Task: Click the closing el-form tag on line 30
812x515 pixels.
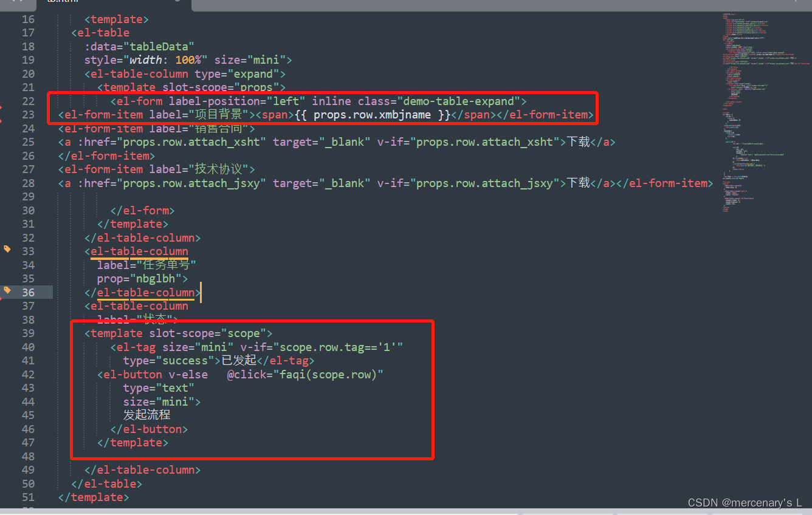Action: [x=142, y=210]
